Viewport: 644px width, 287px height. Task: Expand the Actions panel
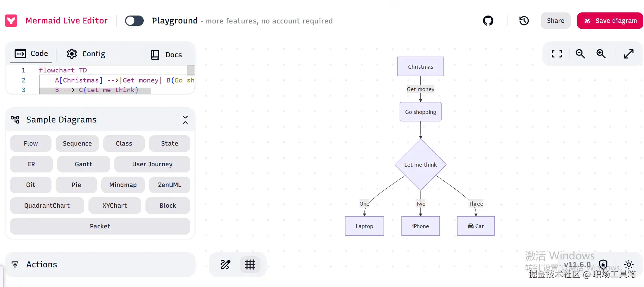[100, 265]
